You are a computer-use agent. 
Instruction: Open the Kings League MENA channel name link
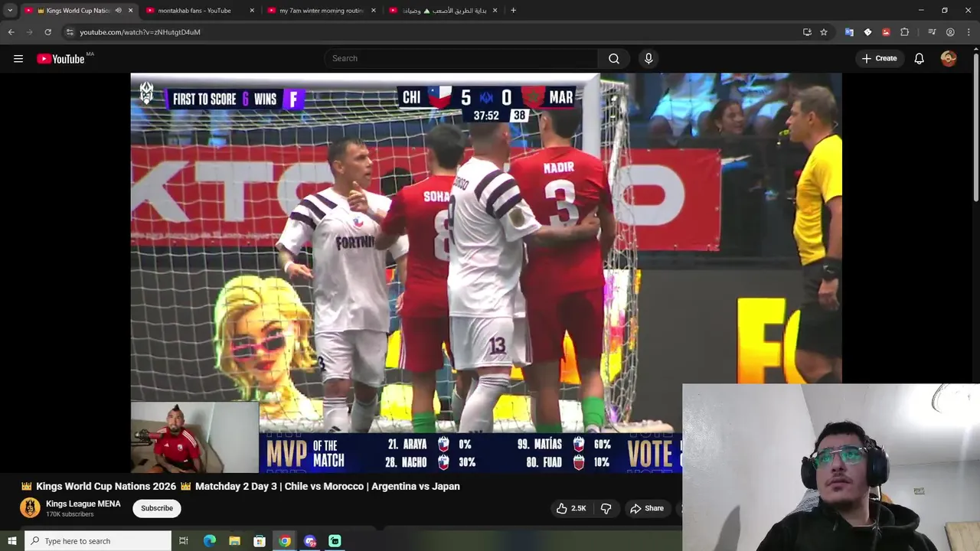83,504
